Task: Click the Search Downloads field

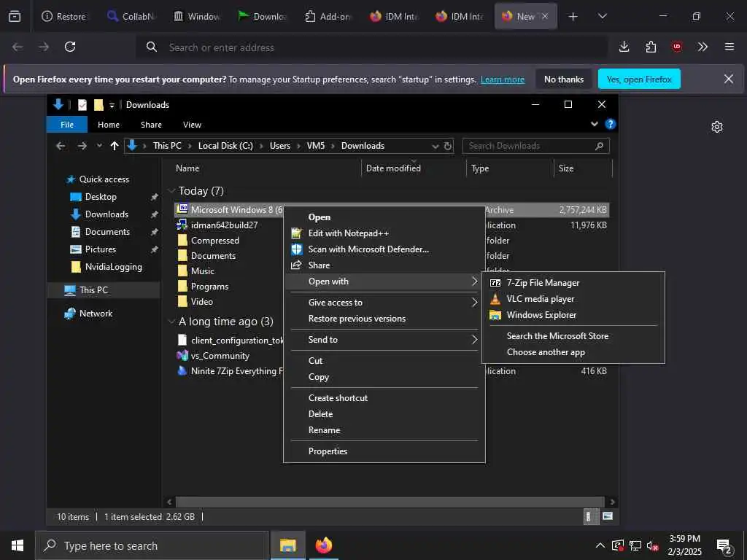Action: pyautogui.click(x=535, y=146)
